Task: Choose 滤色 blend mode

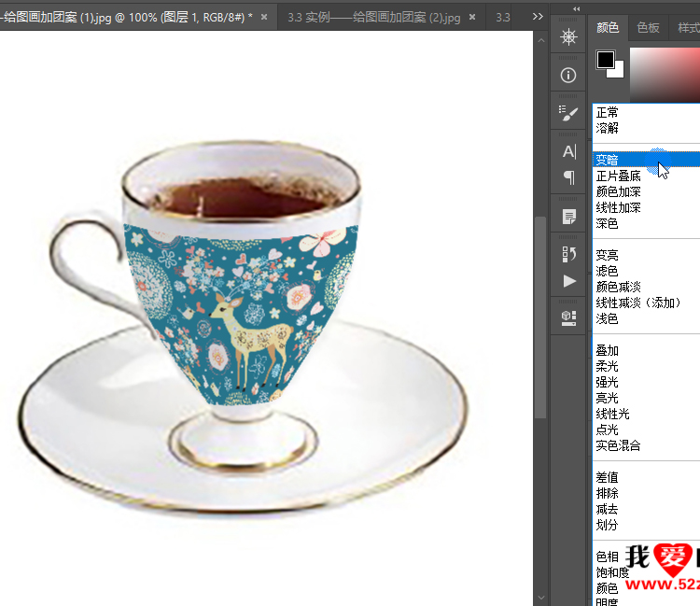Action: 646,271
